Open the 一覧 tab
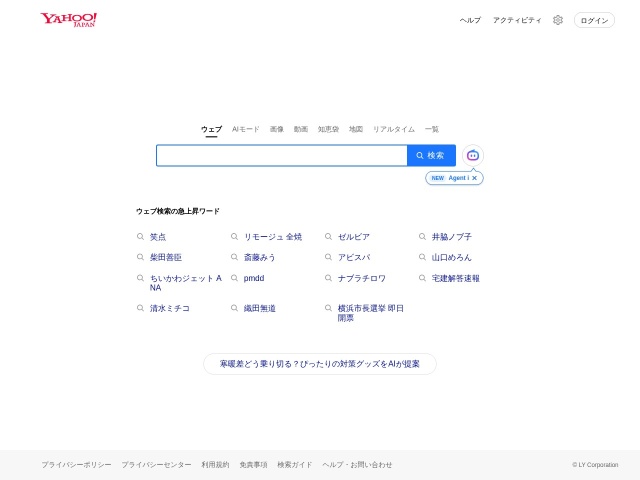The image size is (640, 480). coord(432,129)
